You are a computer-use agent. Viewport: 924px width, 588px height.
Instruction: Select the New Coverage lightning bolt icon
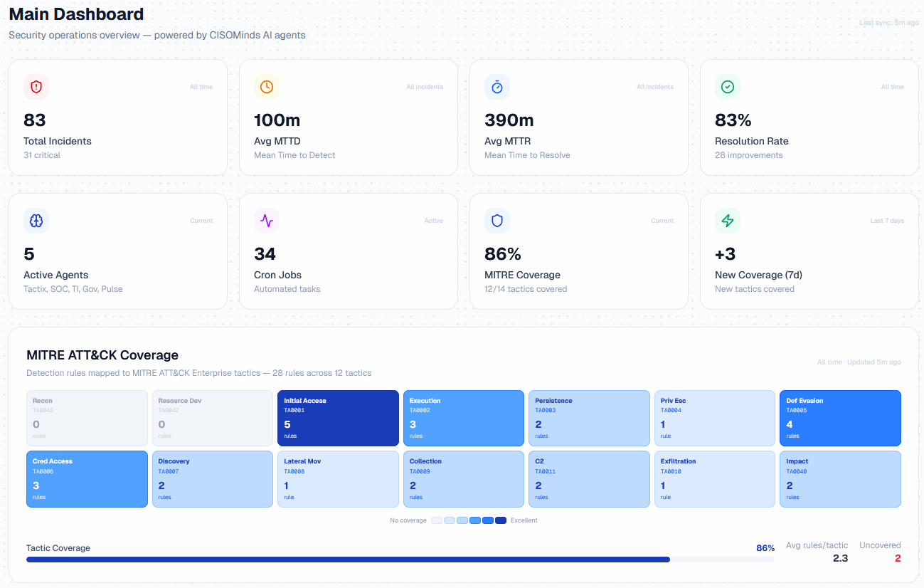point(728,221)
